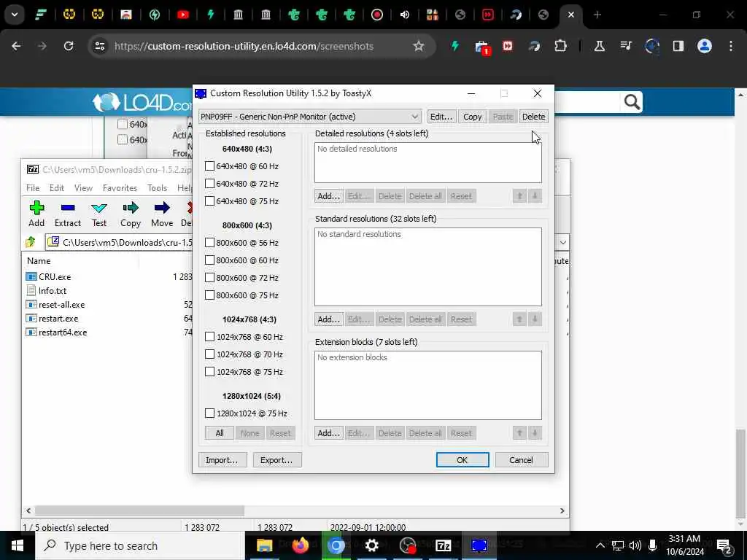Add a detailed resolution

click(x=329, y=196)
